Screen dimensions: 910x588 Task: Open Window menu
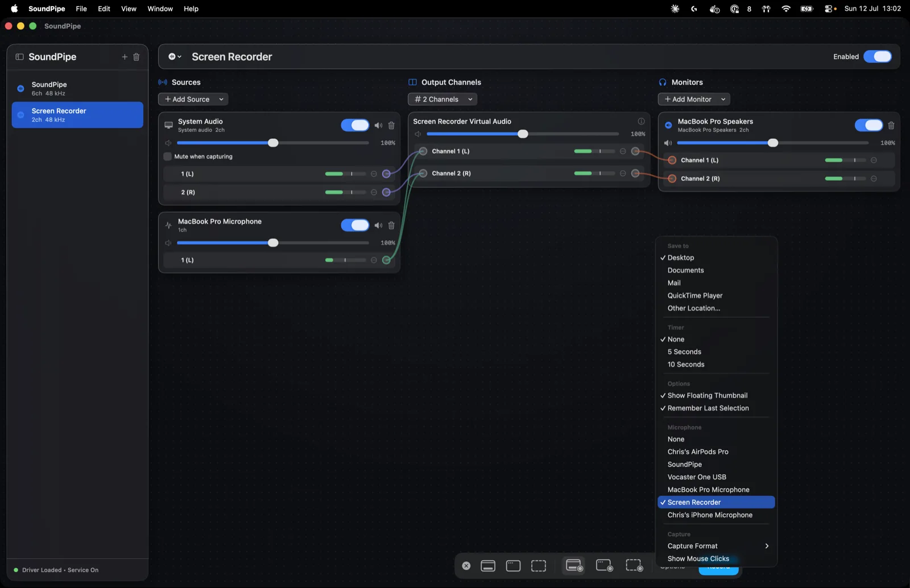pyautogui.click(x=160, y=9)
